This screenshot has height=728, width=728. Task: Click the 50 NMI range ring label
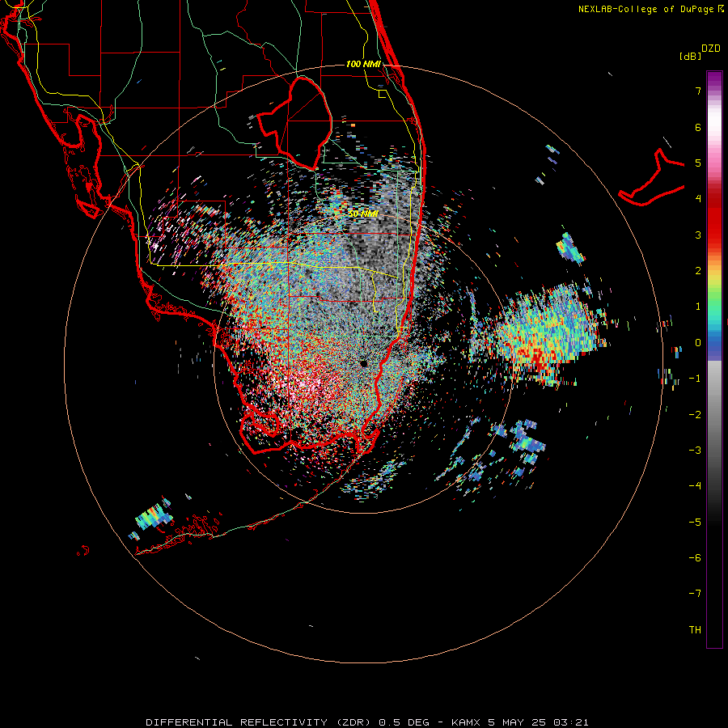363,214
